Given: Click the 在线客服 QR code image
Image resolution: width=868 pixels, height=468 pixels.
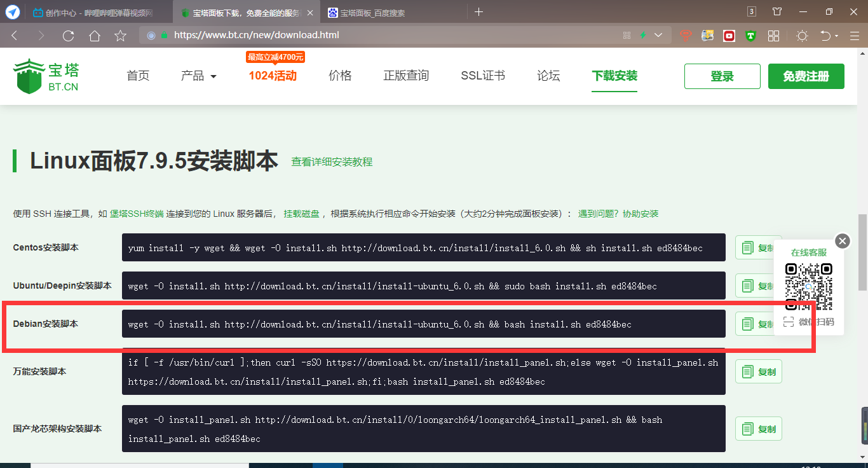Looking at the screenshot, I should (808, 287).
